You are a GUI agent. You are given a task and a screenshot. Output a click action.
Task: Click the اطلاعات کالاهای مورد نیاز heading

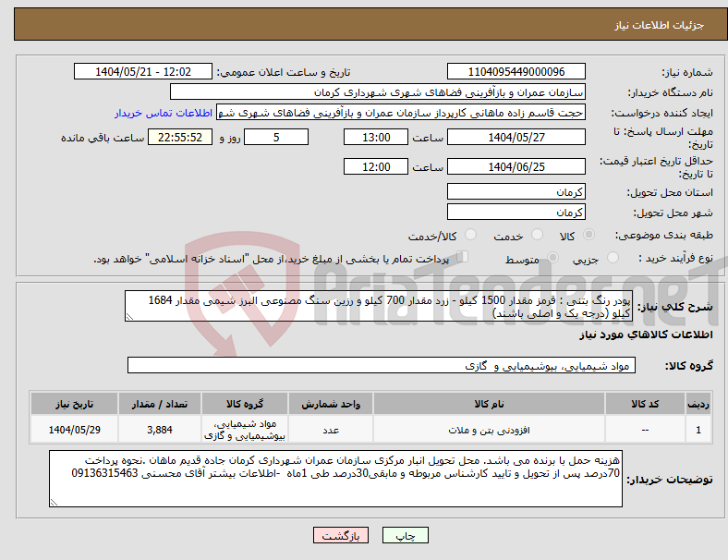(646, 335)
